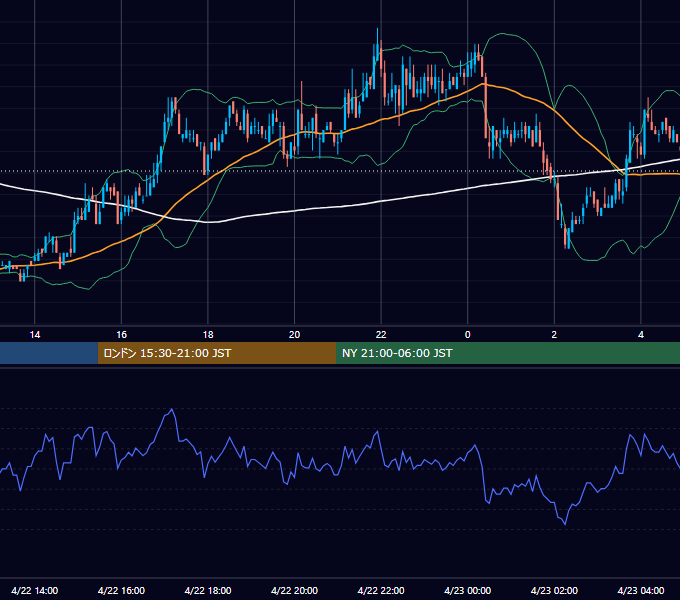Click the 4/22 16:00 date label
The height and width of the screenshot is (600, 680).
pos(121,590)
